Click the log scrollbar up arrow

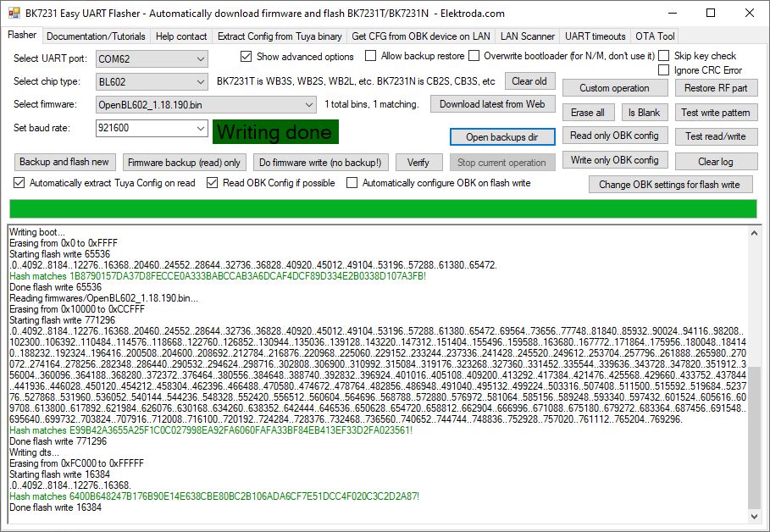point(754,233)
